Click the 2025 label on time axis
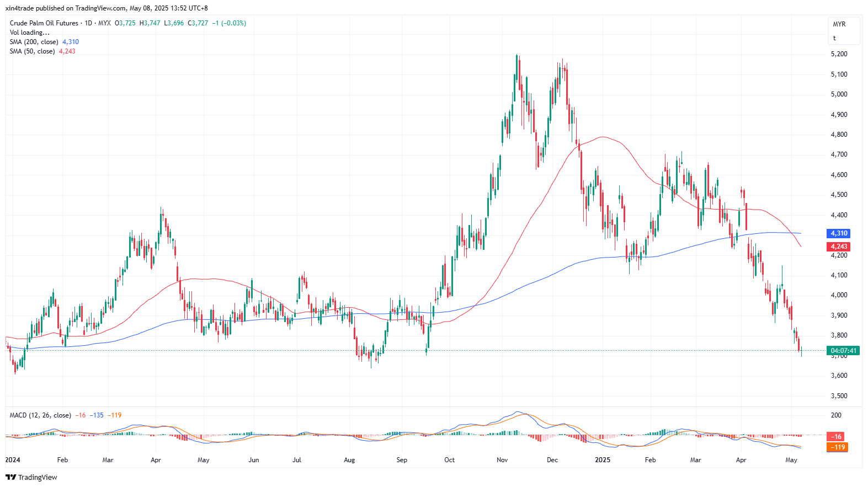 [x=603, y=460]
